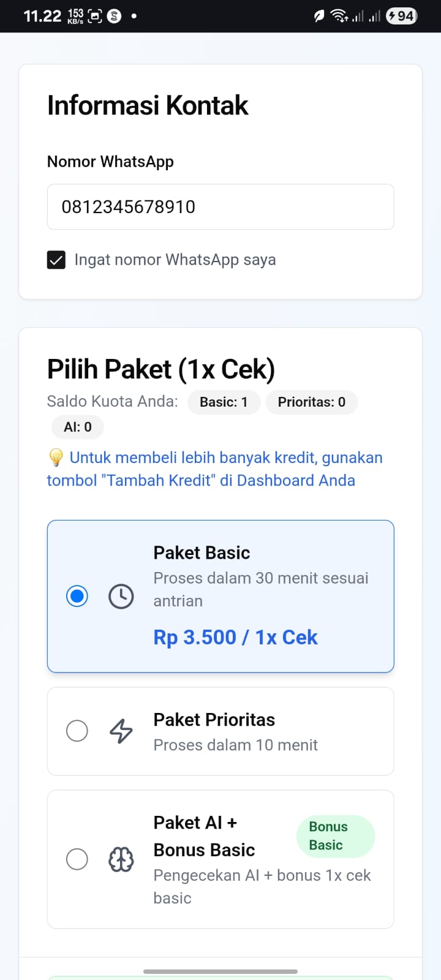Tap the leaf icon in status bar
Screen dimensions: 441x980
click(319, 16)
